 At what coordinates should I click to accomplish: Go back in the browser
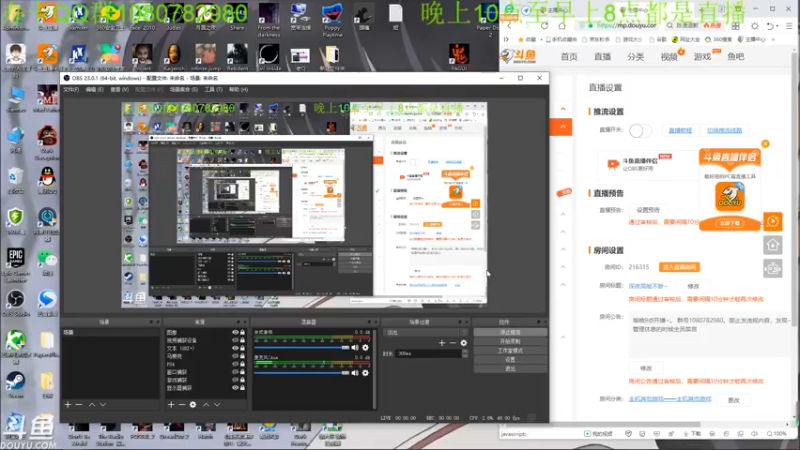pos(509,26)
